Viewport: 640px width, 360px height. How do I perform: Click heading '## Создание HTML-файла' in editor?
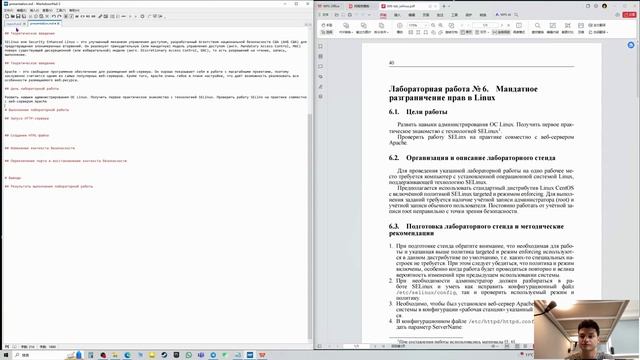(27, 135)
